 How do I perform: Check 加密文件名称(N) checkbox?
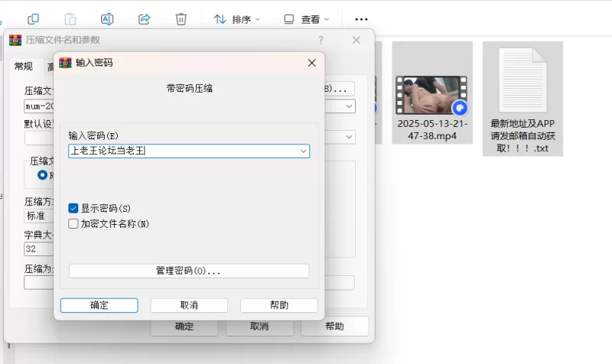tap(73, 223)
